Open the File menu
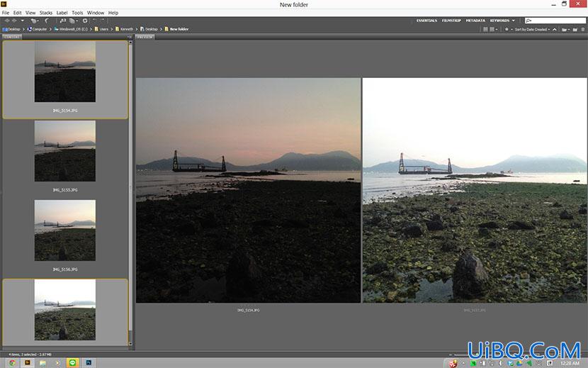Screen dimensions: 588x368 tap(6, 13)
